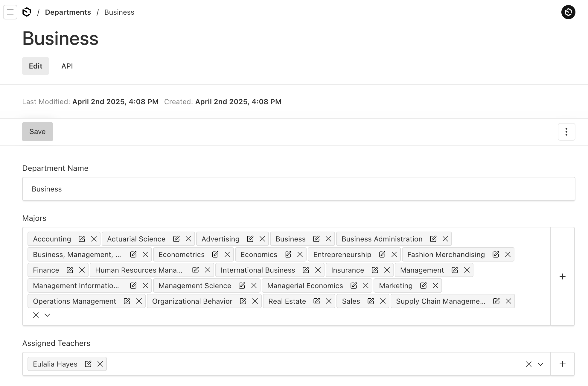Expand the Assigned Teachers dropdown chevron
The width and height of the screenshot is (588, 386).
coord(540,364)
